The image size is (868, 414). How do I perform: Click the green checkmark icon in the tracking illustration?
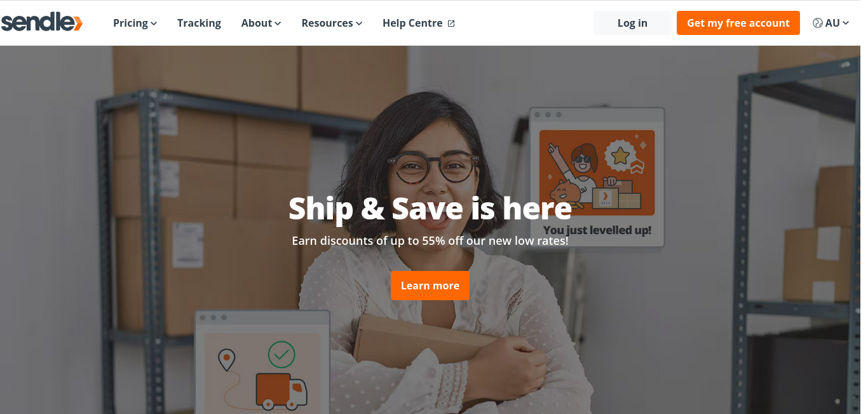coord(281,354)
